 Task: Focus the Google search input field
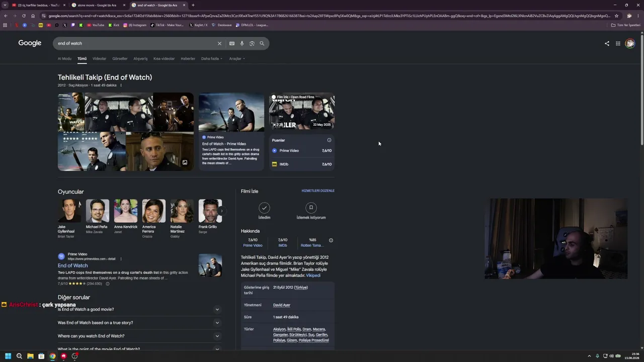136,43
